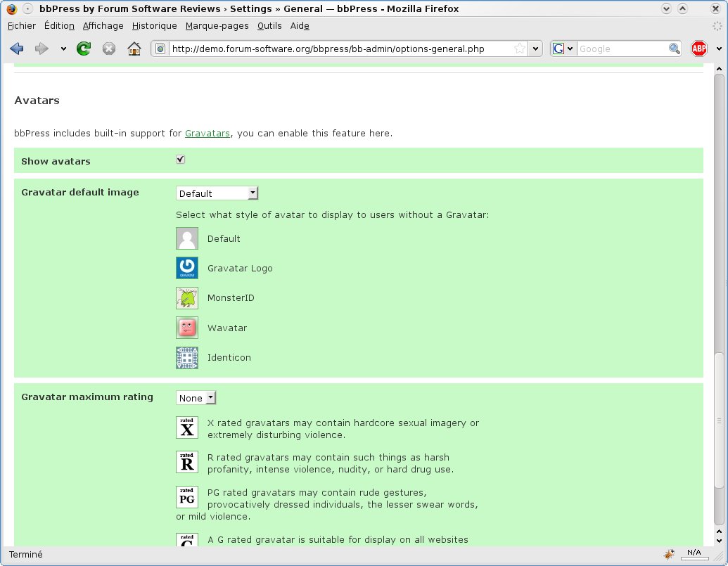Open the Historique menu
The width and height of the screenshot is (728, 566).
pyautogui.click(x=154, y=26)
